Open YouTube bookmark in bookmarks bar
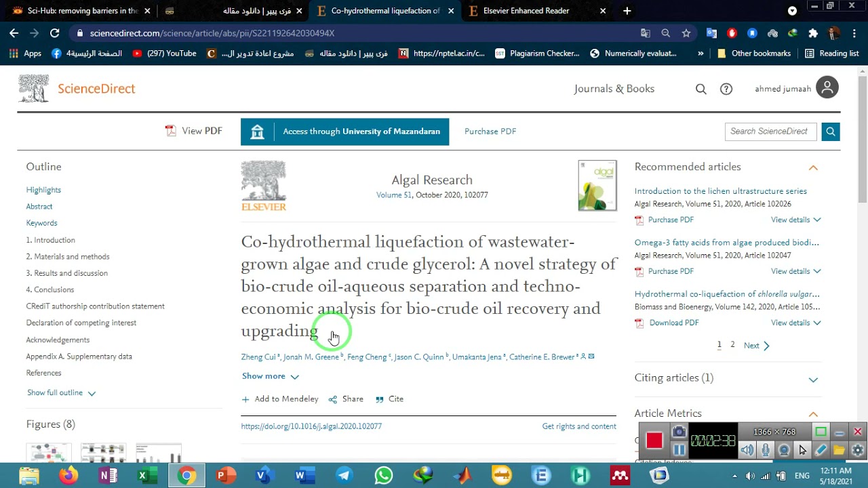 point(165,54)
